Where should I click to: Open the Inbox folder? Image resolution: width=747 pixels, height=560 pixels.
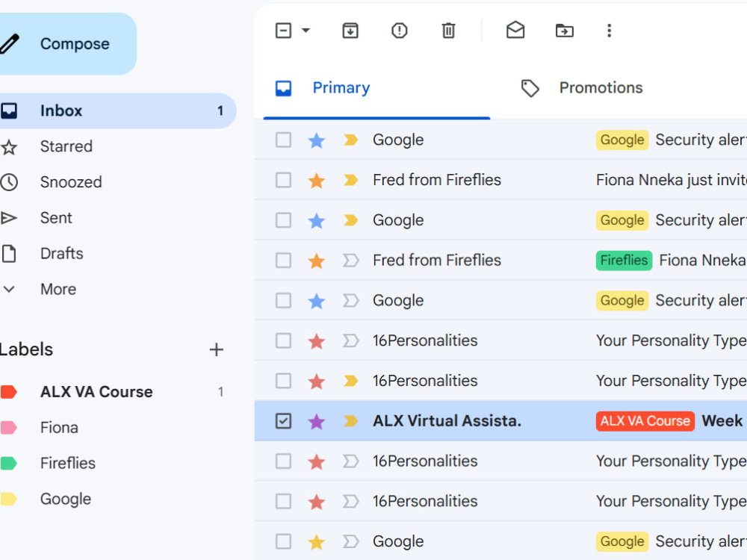[117, 111]
